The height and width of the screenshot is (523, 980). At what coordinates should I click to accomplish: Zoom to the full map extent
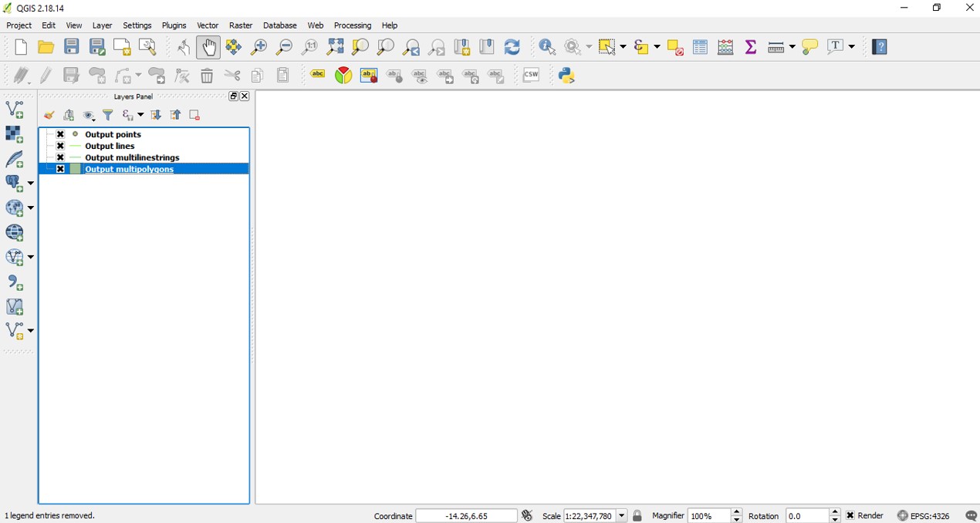[335, 46]
